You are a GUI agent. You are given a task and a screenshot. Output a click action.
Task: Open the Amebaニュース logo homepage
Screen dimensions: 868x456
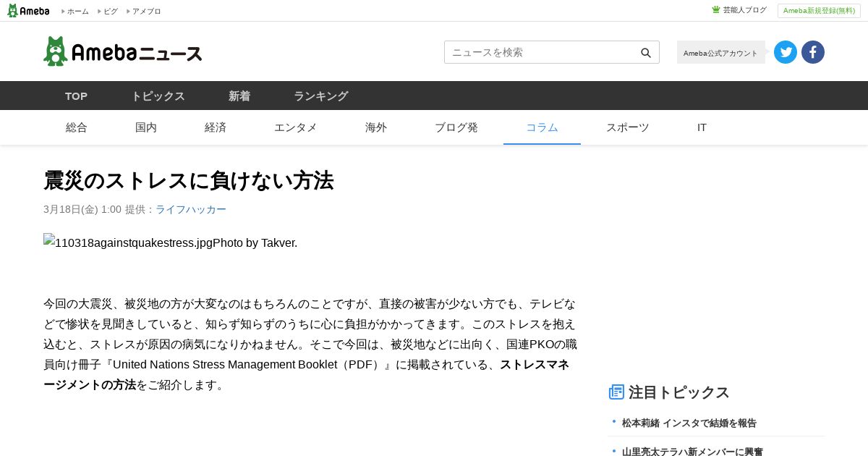[123, 51]
